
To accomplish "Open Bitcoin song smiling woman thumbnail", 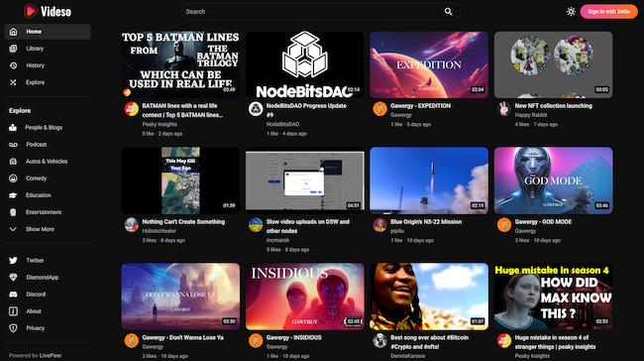I will click(429, 297).
